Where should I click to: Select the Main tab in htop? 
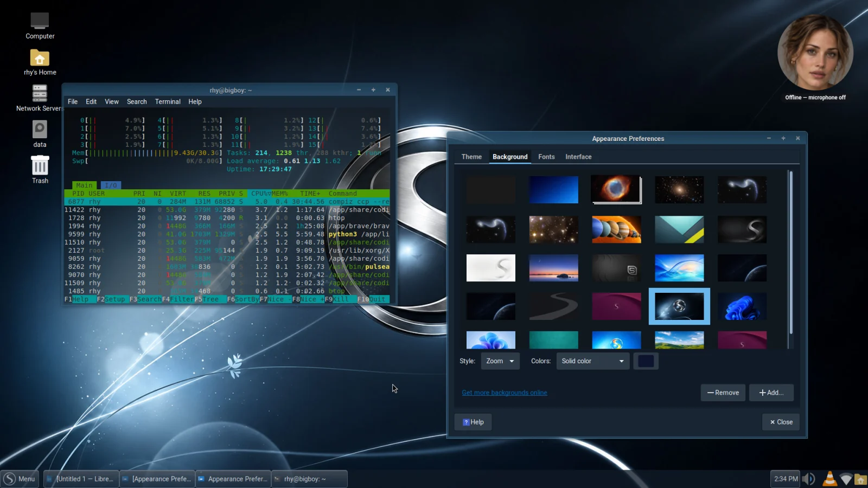84,185
